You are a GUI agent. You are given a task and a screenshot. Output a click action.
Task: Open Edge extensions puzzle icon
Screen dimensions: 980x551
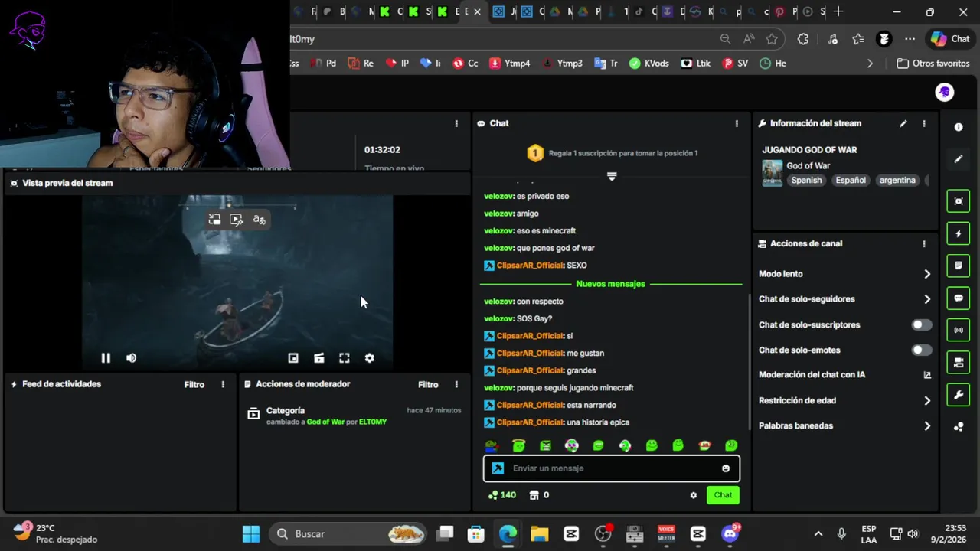point(802,39)
